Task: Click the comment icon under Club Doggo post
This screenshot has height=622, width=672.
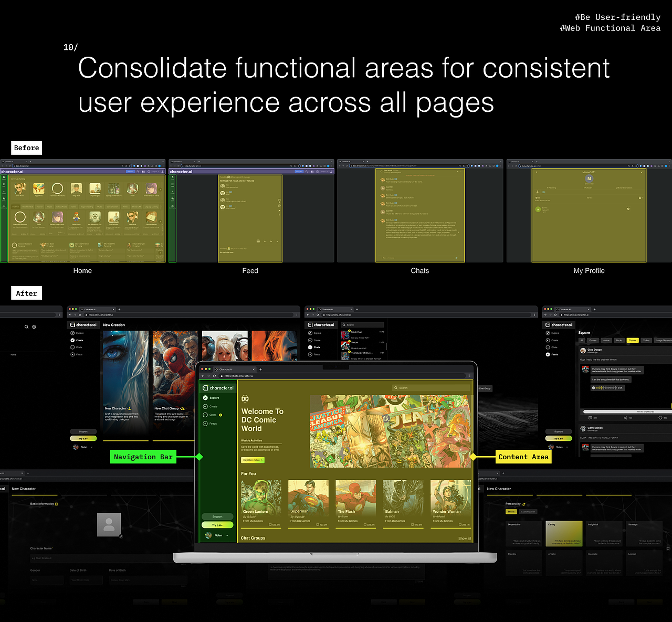Action: click(591, 418)
